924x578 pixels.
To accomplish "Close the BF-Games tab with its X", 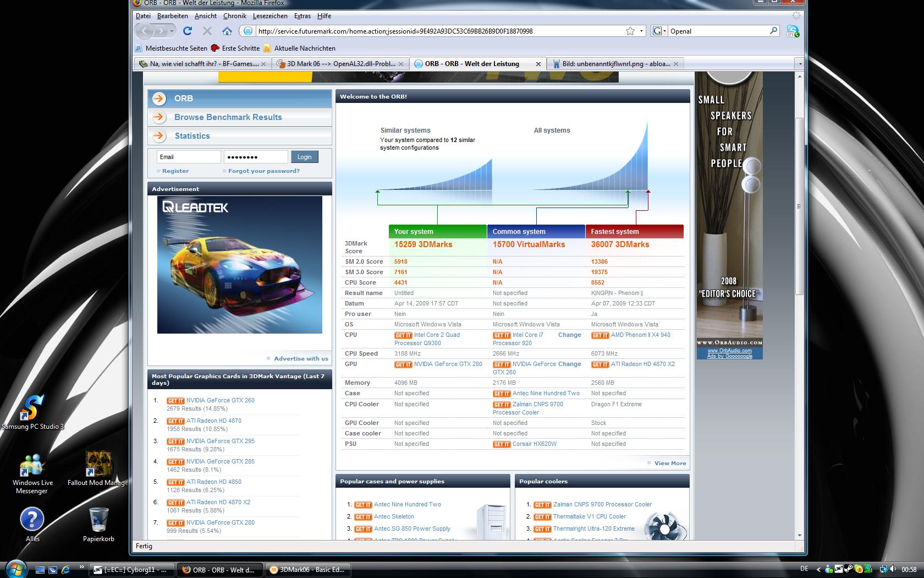I will 263,64.
